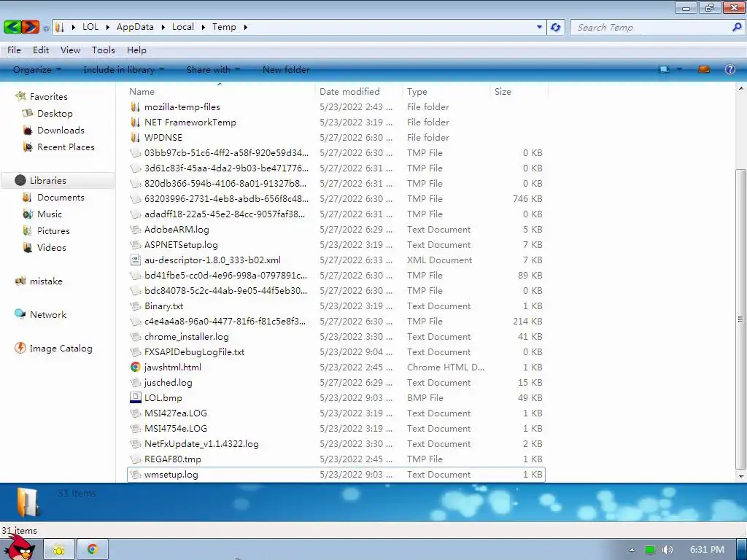The height and width of the screenshot is (560, 747).
Task: Sort by Date modified column header
Action: (x=357, y=91)
